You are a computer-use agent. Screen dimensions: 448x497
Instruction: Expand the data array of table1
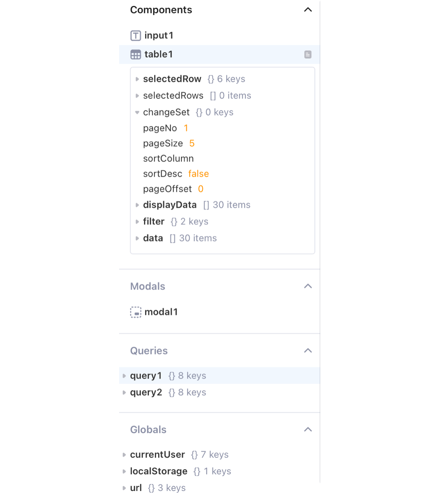[x=137, y=238]
